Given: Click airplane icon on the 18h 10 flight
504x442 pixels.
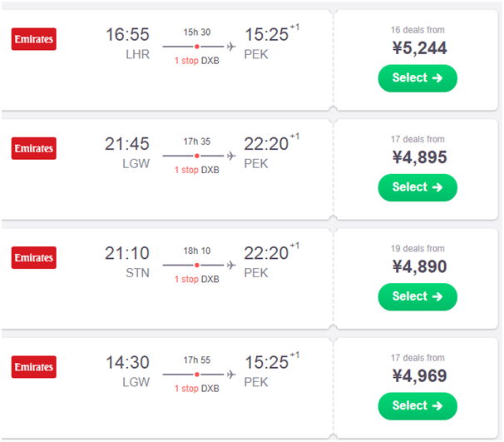Looking at the screenshot, I should coord(230,265).
